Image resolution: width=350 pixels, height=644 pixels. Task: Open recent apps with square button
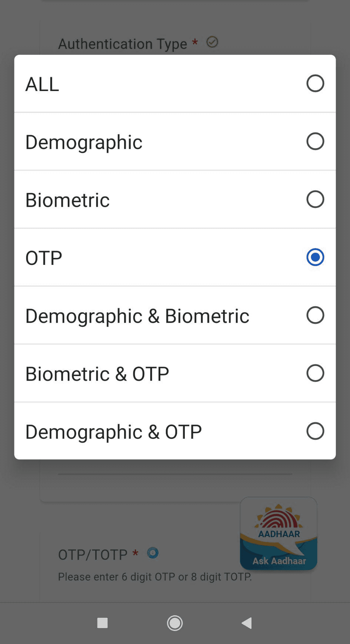click(102, 623)
